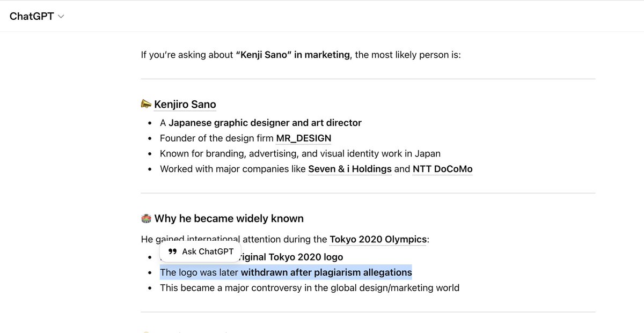644x333 pixels.
Task: Open the Tokyo 2020 Olympics link
Action: click(x=378, y=239)
